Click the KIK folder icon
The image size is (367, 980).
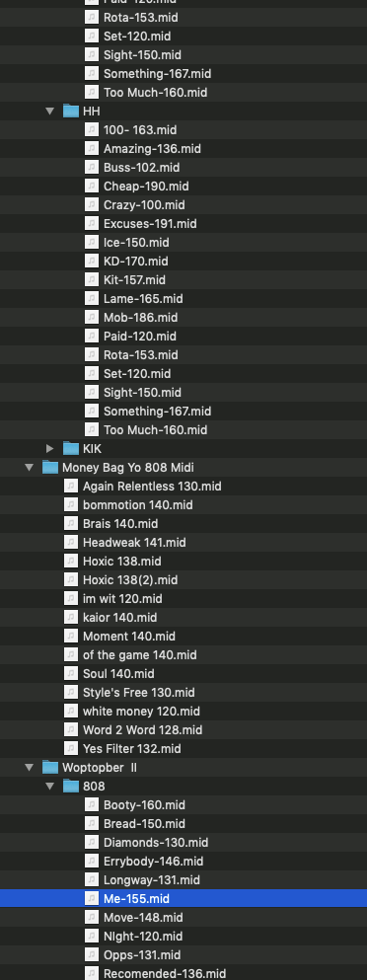click(71, 449)
